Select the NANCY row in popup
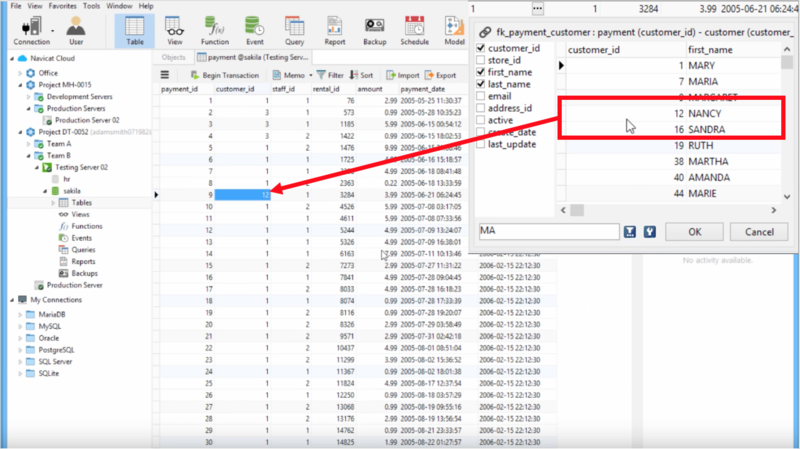Screen dimensions: 800x449 tap(673, 113)
